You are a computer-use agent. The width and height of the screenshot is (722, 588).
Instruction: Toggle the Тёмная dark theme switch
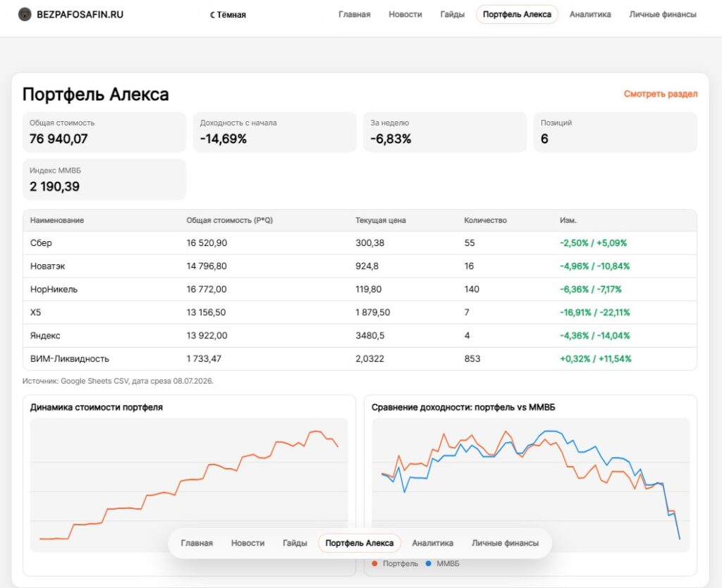tap(228, 15)
